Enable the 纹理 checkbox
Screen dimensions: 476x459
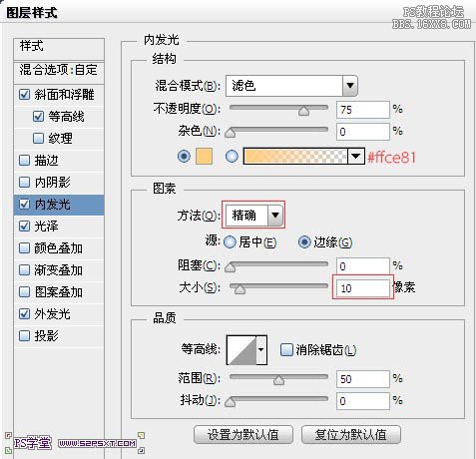(38, 138)
